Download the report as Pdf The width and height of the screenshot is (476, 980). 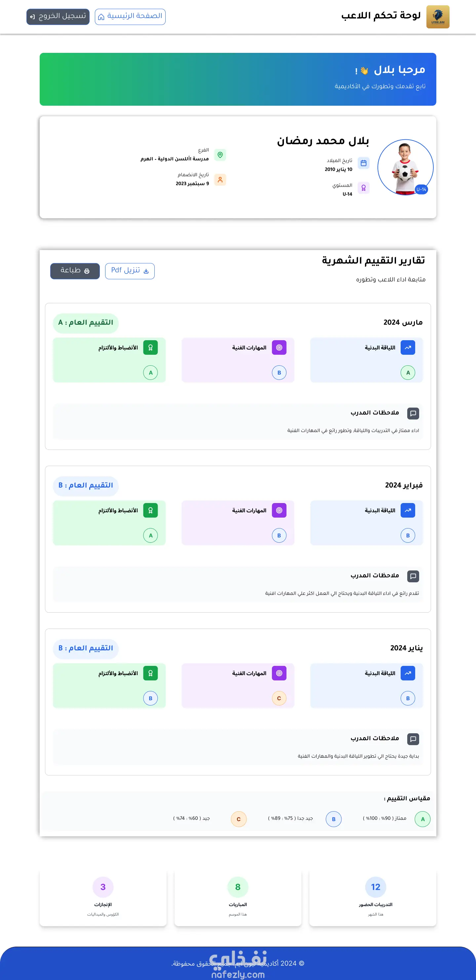(x=130, y=271)
